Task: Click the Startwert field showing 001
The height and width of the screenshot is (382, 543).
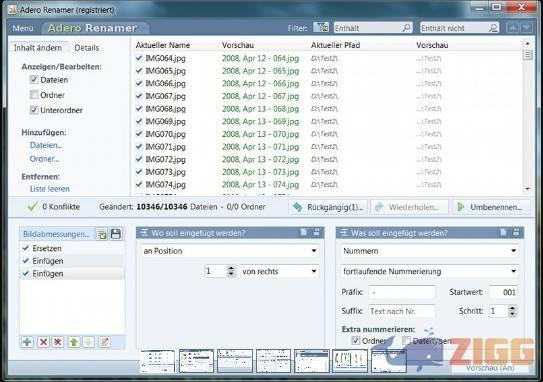Action: 504,292
